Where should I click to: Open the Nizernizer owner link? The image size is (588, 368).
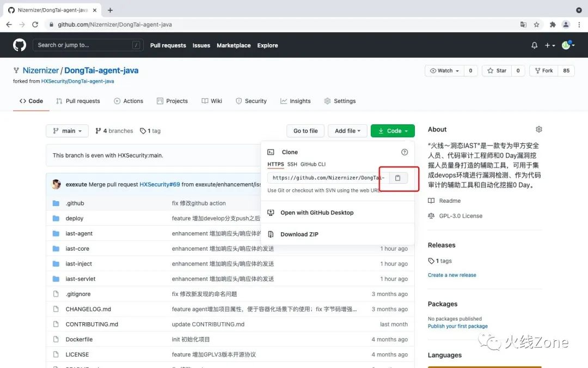pyautogui.click(x=40, y=70)
